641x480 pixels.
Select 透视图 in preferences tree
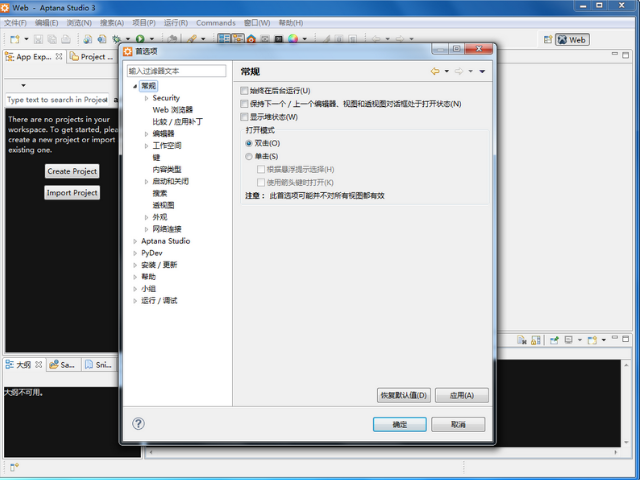(x=163, y=205)
